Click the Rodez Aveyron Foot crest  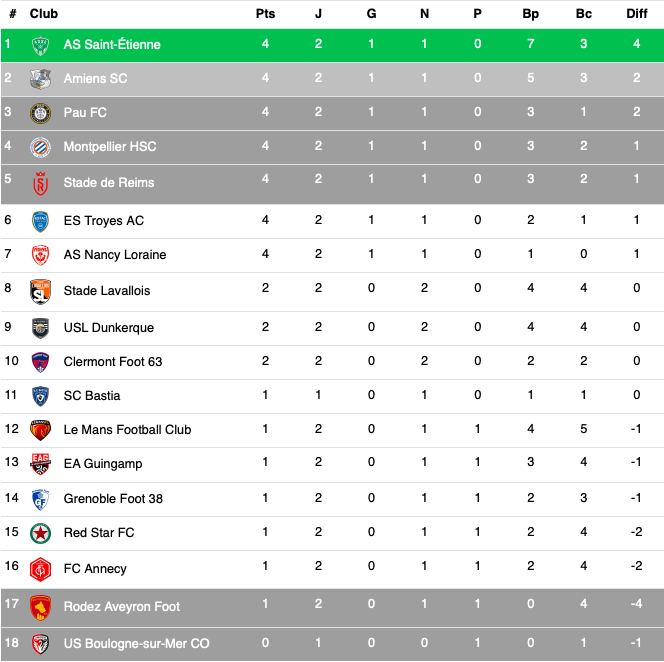tap(41, 607)
